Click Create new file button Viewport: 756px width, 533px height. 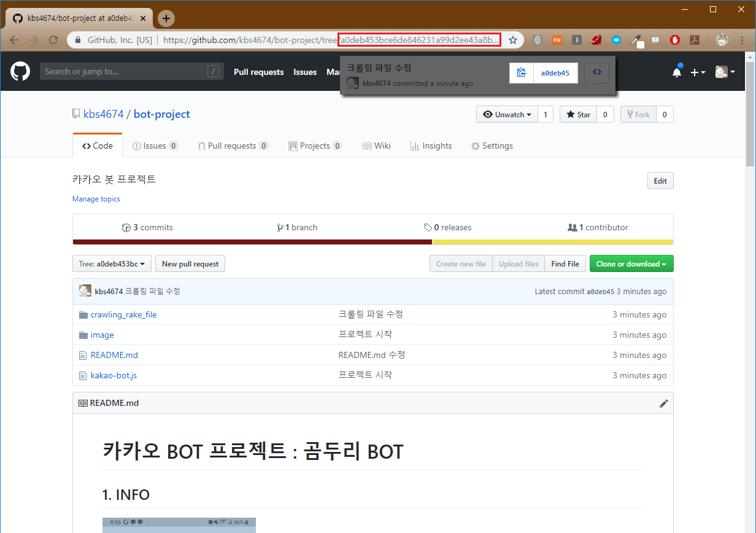coord(461,264)
